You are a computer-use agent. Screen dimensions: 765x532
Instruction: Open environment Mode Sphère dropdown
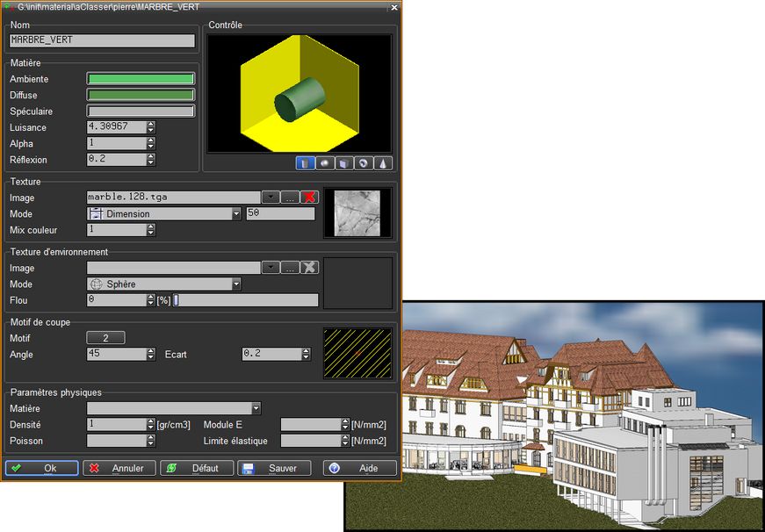235,284
